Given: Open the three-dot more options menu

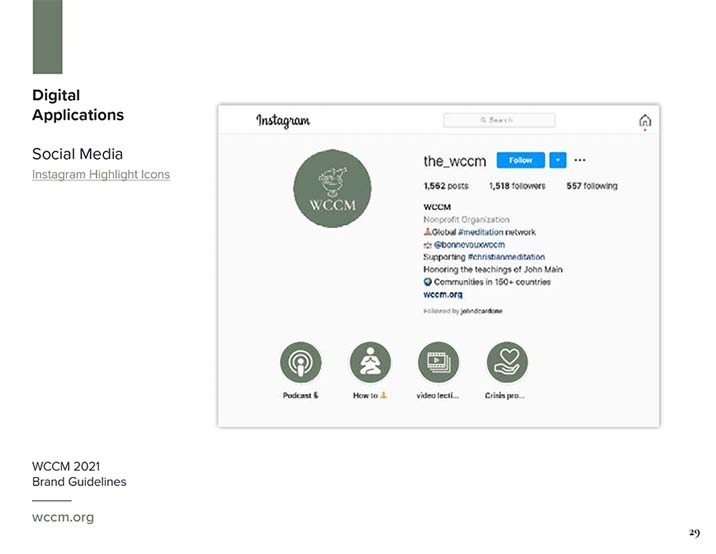Looking at the screenshot, I should click(580, 160).
